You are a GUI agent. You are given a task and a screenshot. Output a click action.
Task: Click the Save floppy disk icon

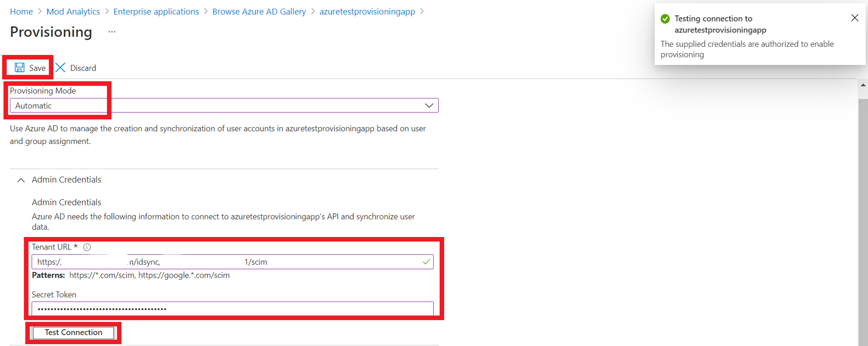click(x=20, y=67)
